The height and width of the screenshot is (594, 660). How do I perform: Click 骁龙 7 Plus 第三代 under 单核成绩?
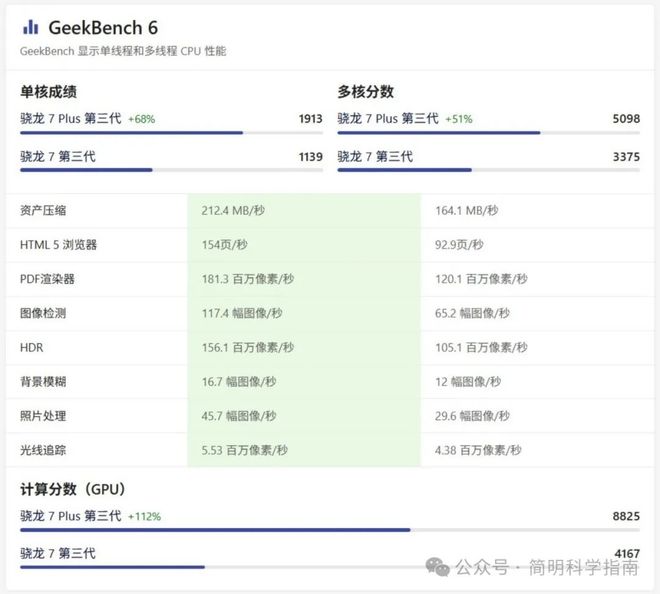point(71,118)
